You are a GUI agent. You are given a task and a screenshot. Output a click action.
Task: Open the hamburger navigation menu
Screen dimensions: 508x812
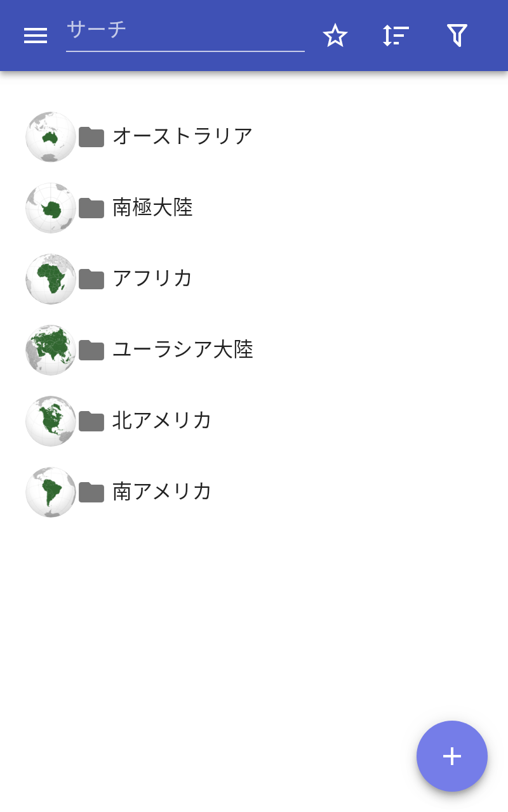pos(36,36)
